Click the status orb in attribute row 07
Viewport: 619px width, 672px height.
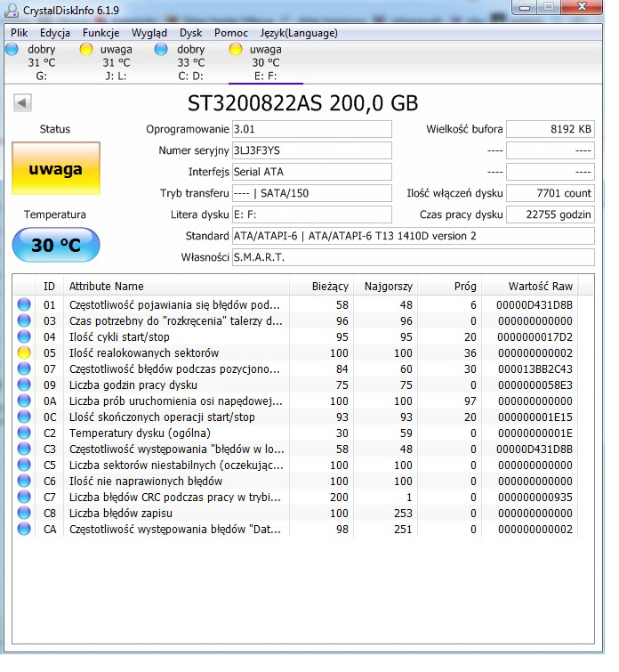click(24, 368)
